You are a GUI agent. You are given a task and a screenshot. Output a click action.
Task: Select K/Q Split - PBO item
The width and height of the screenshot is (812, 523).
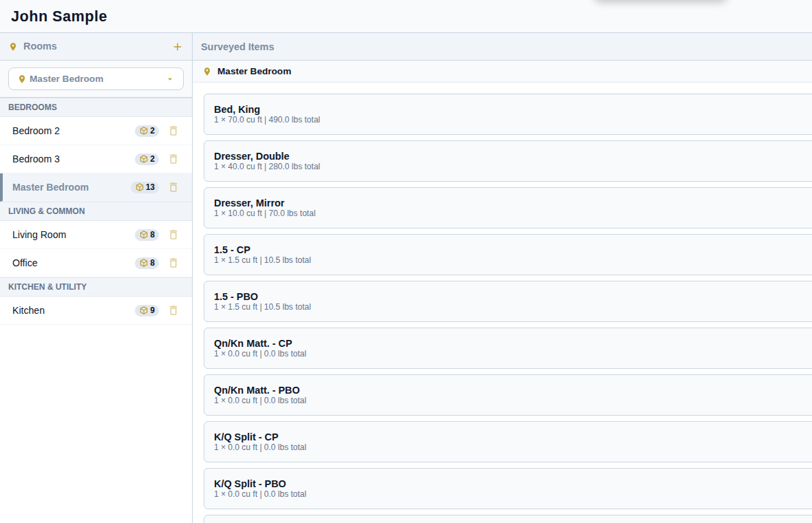[508, 489]
